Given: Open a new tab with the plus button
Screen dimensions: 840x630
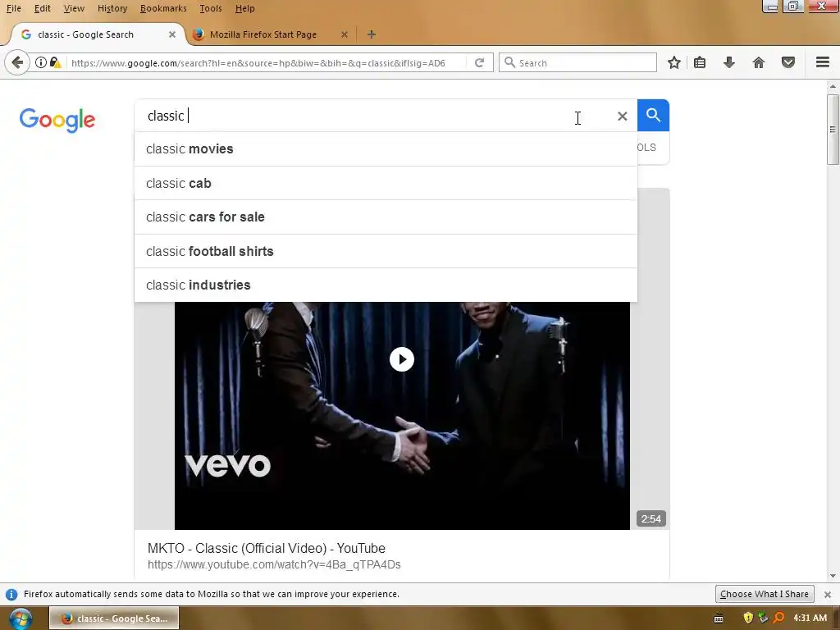Looking at the screenshot, I should (372, 34).
